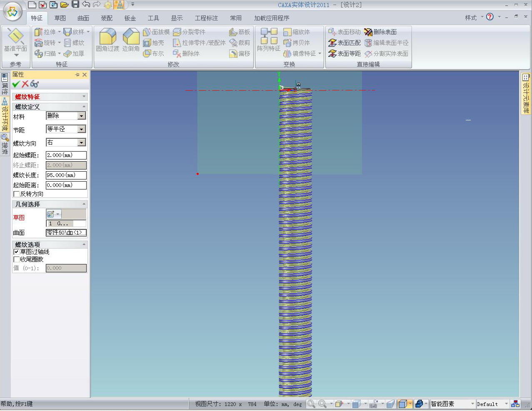The image size is (532, 411).
Task: Click the 起始距离 input field
Action: (x=66, y=185)
